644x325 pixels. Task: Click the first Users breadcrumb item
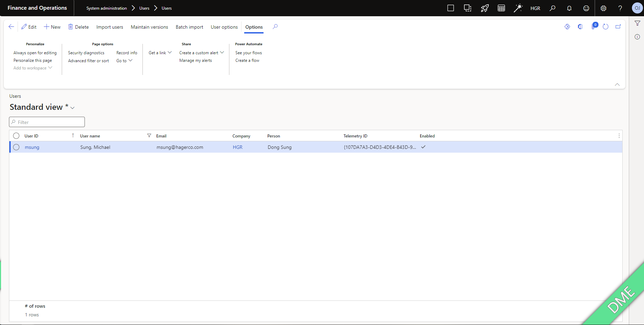coord(144,8)
